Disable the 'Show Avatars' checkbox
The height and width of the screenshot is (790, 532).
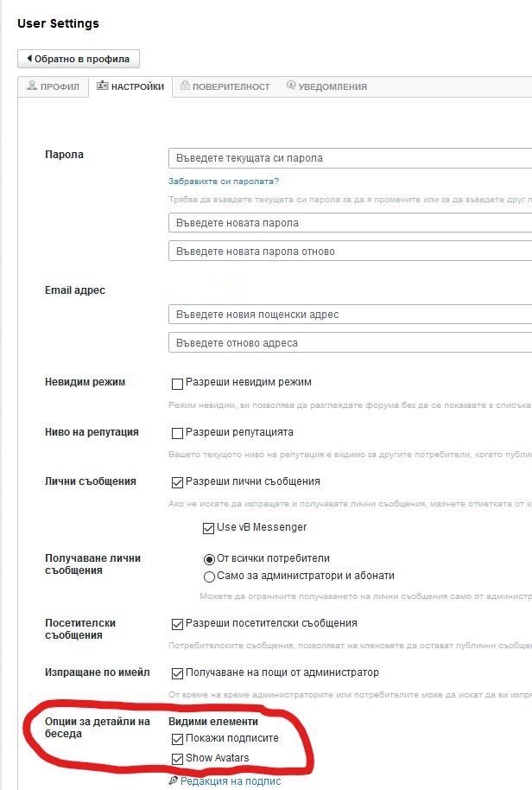point(178,759)
